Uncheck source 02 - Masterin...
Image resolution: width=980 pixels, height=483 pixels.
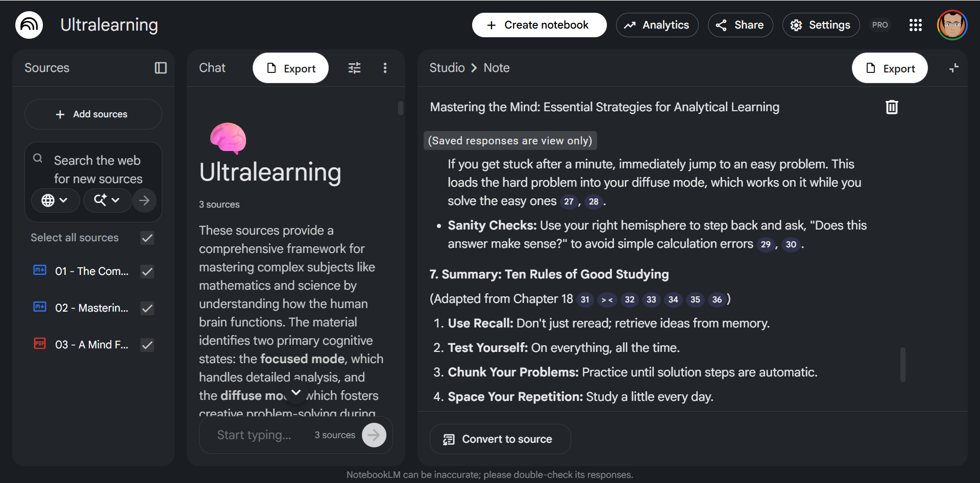coord(147,308)
